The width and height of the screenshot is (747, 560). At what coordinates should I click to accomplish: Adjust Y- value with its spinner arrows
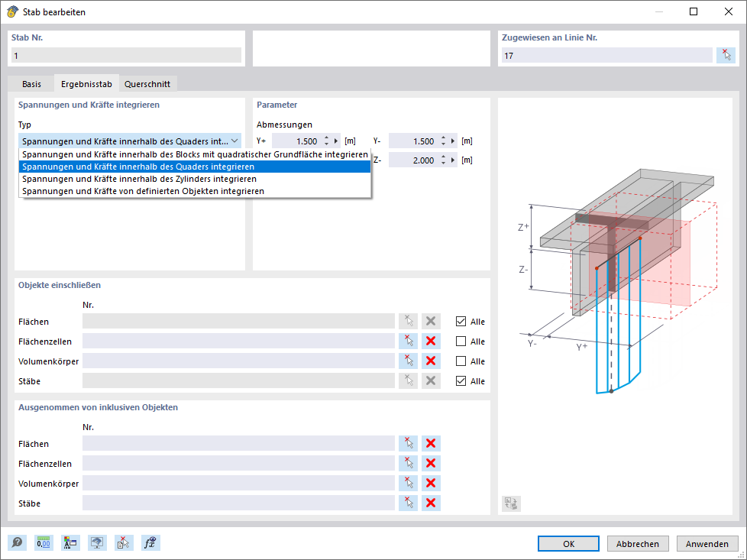[443, 141]
